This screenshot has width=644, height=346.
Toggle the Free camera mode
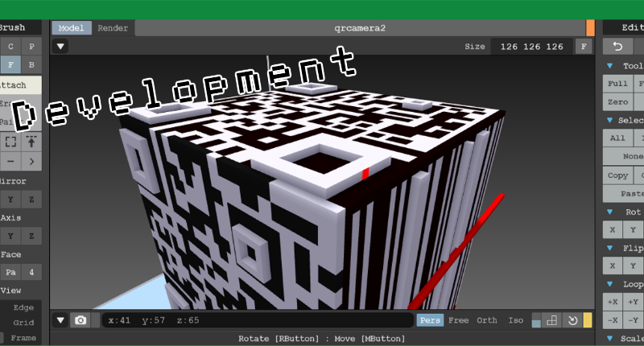click(x=458, y=320)
